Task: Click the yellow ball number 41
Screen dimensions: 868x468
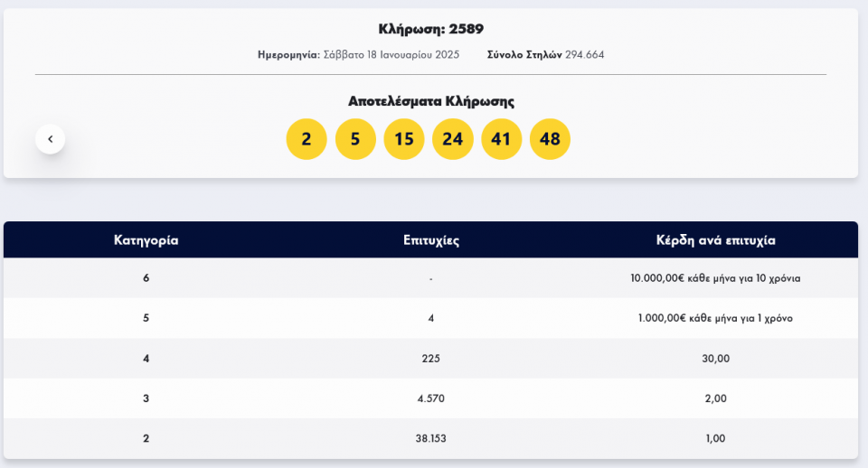Action: click(x=502, y=139)
